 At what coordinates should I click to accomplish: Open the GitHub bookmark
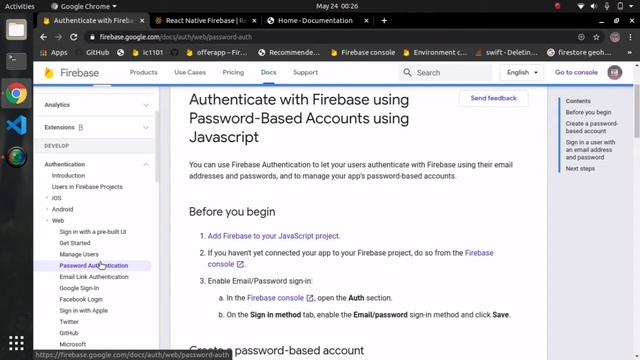pos(93,52)
